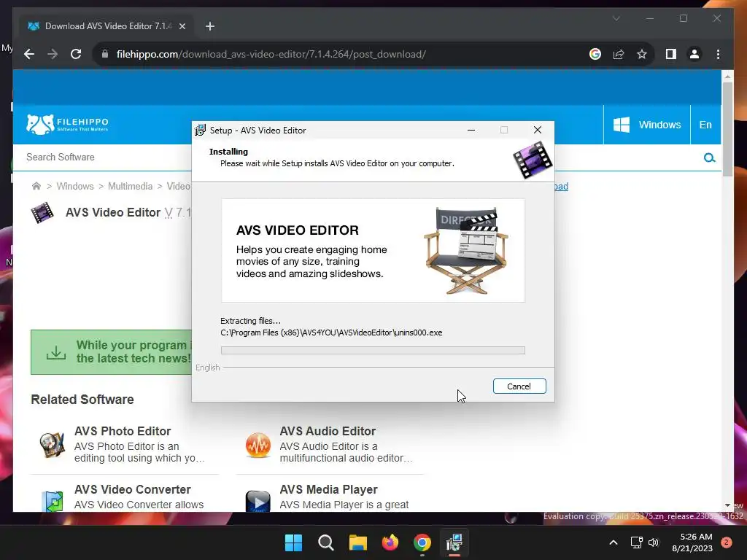
Task: Click the AVS Video Converter icon
Action: click(x=53, y=502)
